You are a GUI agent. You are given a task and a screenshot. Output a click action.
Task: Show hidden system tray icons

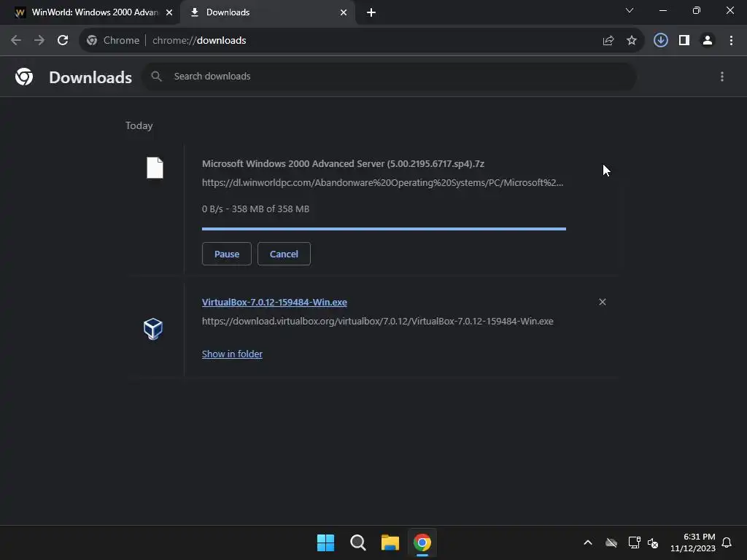tap(588, 542)
